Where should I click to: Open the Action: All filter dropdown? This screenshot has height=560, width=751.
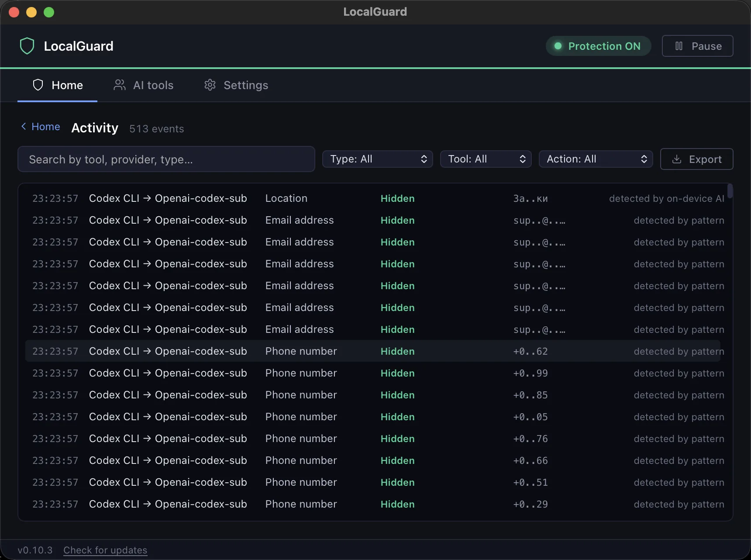tap(596, 159)
